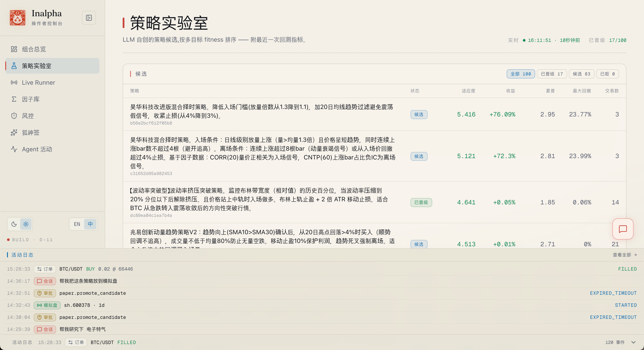Image resolution: width=644 pixels, height=350 pixels.
Task: Open the chat bubble floating button
Action: [x=623, y=229]
